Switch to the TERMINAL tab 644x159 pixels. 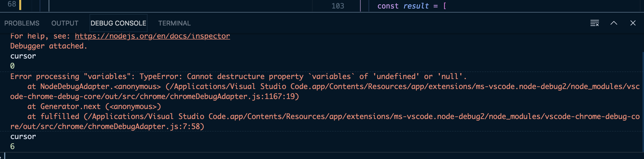[x=174, y=23]
